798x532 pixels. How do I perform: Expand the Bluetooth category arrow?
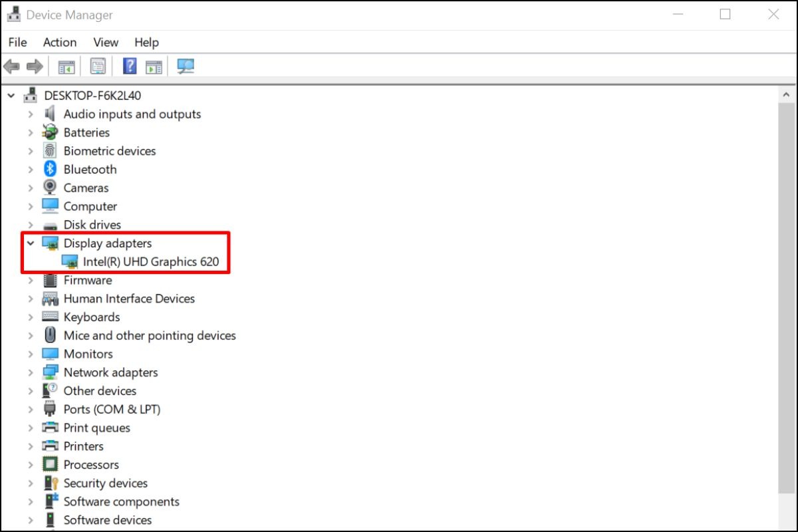[x=31, y=169]
